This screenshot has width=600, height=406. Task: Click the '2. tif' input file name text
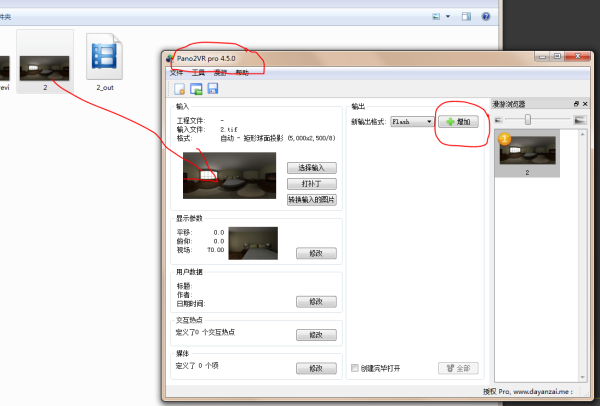(x=229, y=129)
